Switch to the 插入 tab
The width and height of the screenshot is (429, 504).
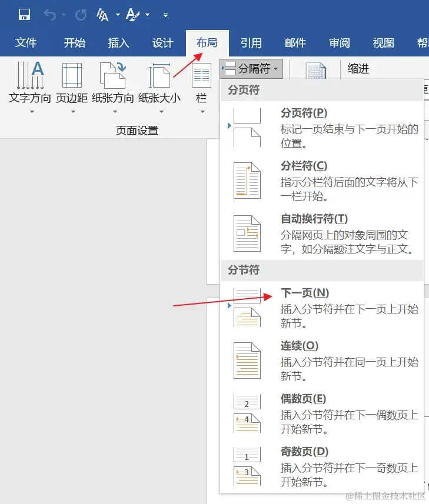118,43
